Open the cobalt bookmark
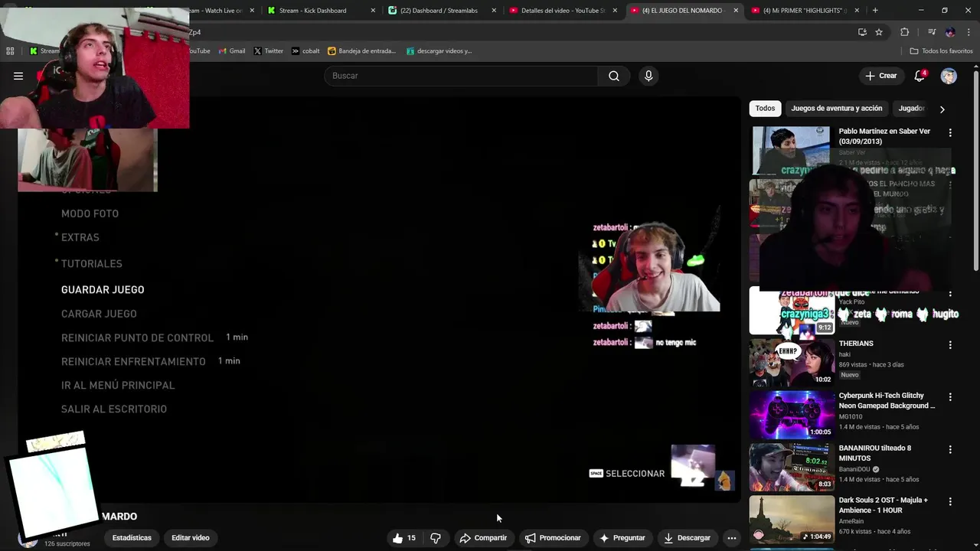 (305, 51)
